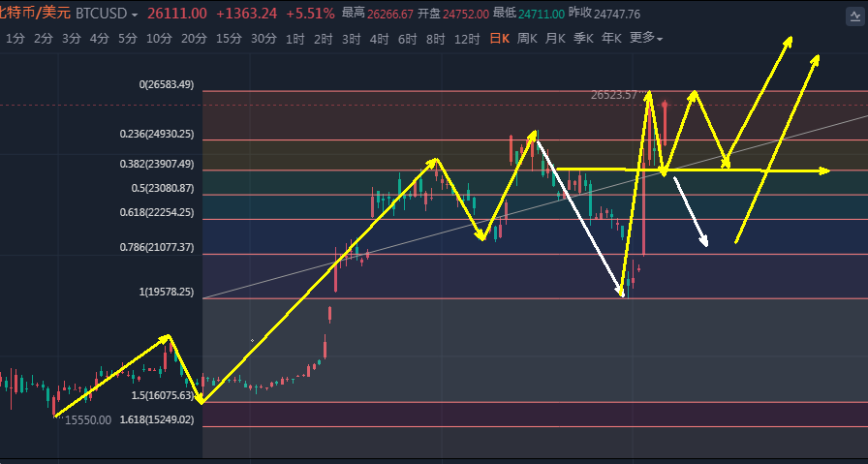Switch to the 2时 timeframe

point(324,39)
